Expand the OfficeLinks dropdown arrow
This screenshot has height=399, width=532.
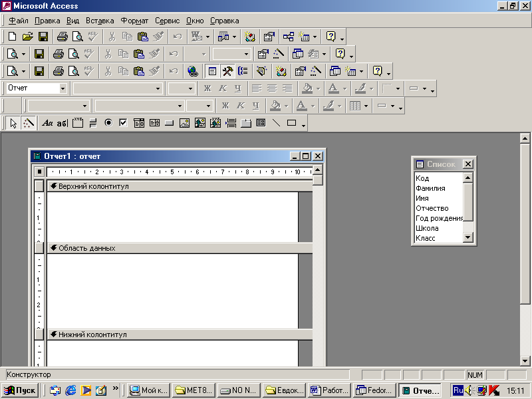click(207, 37)
